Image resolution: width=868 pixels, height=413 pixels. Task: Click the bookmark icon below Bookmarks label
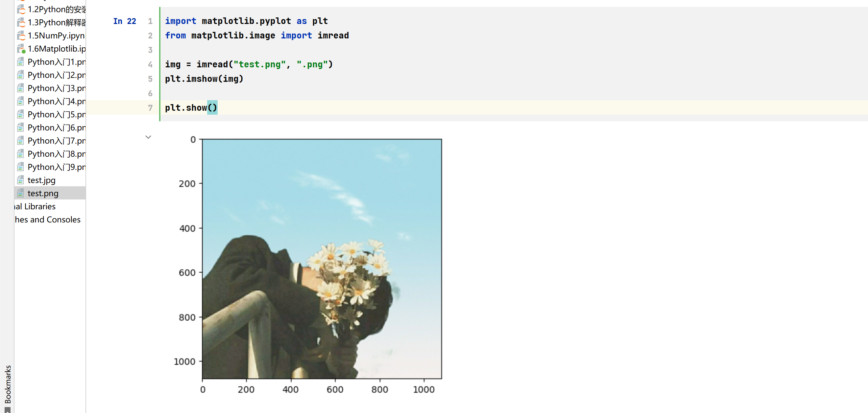coord(8,410)
